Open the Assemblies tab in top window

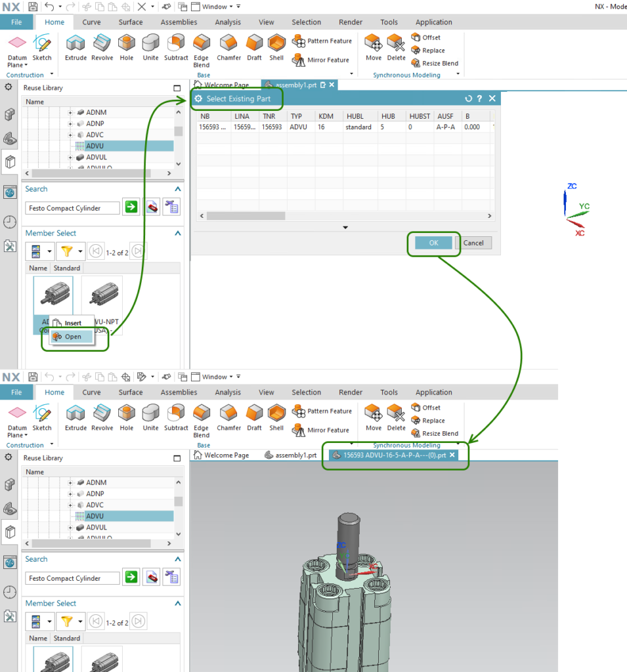click(179, 22)
